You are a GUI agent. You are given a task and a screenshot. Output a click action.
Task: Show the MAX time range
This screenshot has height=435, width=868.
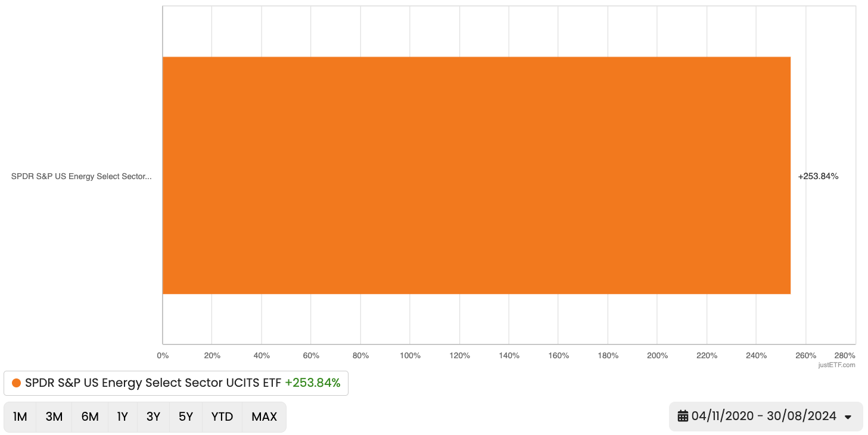[265, 417]
